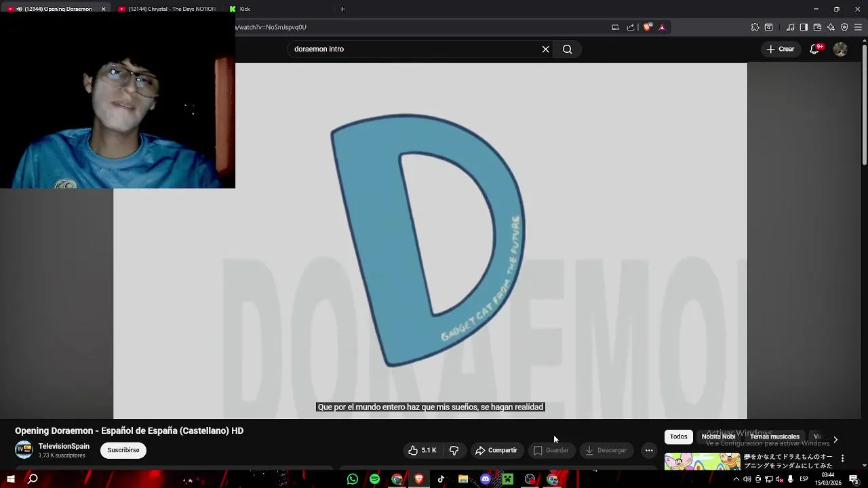Clear the search text with the X icon
The width and height of the screenshot is (868, 488).
(x=545, y=49)
